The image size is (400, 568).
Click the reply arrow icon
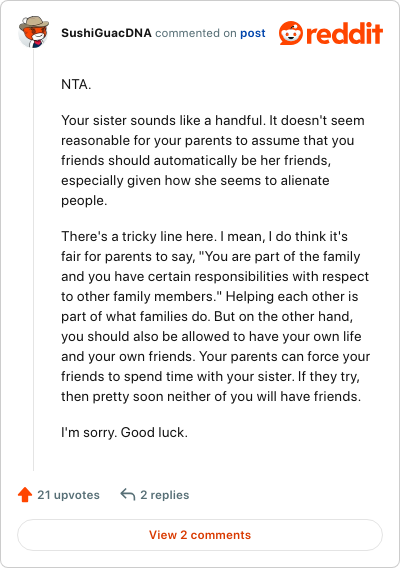[x=128, y=494]
